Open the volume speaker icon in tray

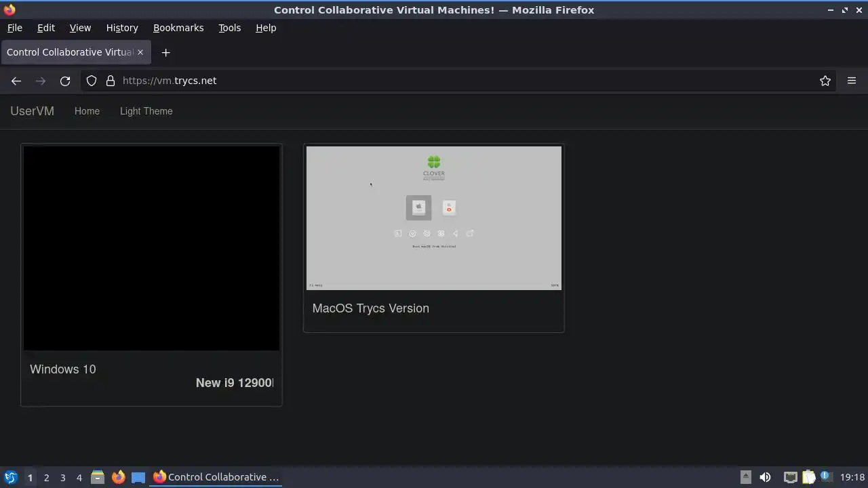pos(765,477)
